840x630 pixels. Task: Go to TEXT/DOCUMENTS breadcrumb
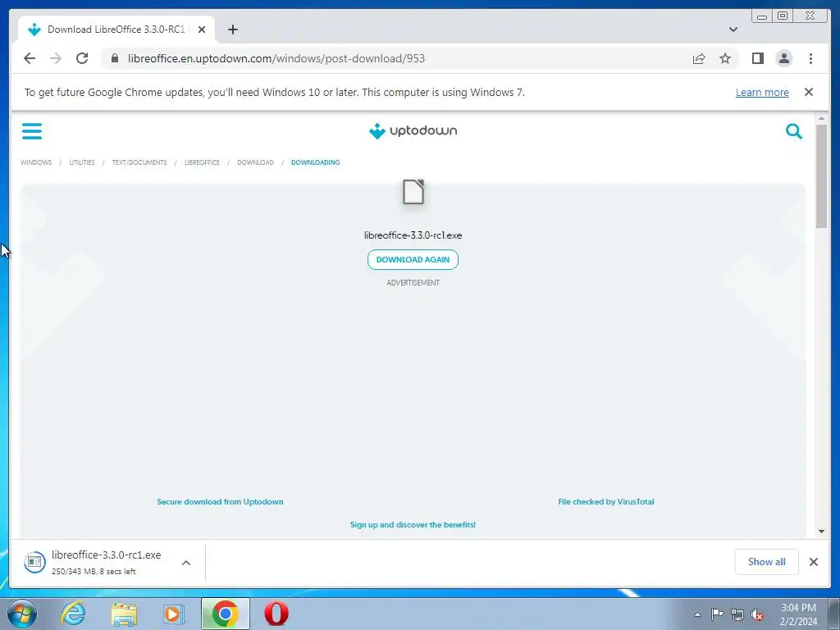coord(139,162)
